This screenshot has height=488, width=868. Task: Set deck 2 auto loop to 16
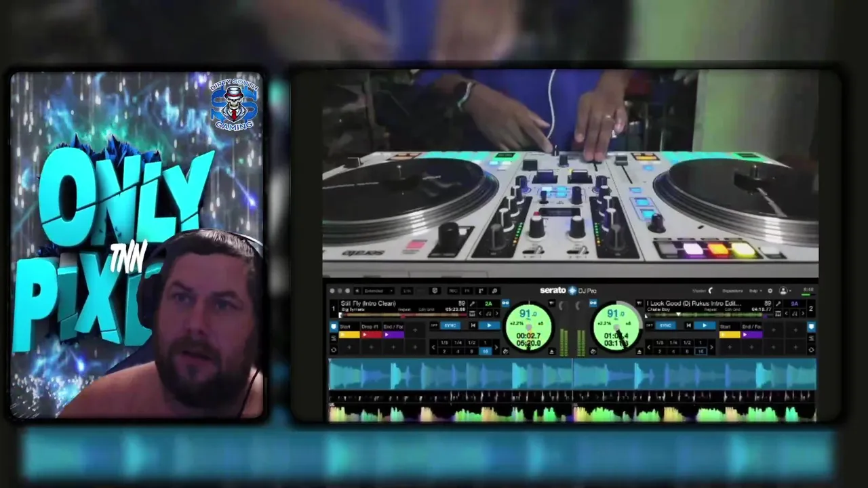point(701,351)
